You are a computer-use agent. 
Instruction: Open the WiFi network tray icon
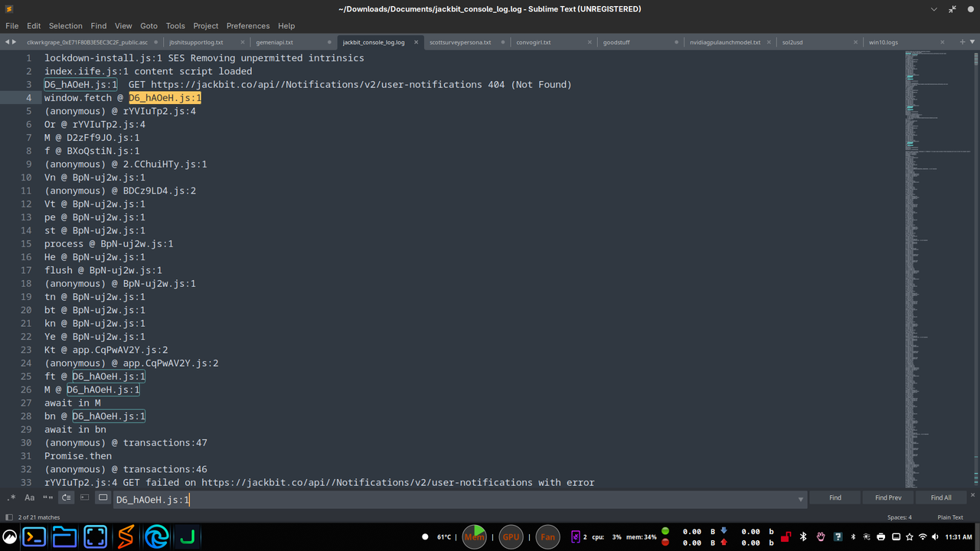coord(923,537)
